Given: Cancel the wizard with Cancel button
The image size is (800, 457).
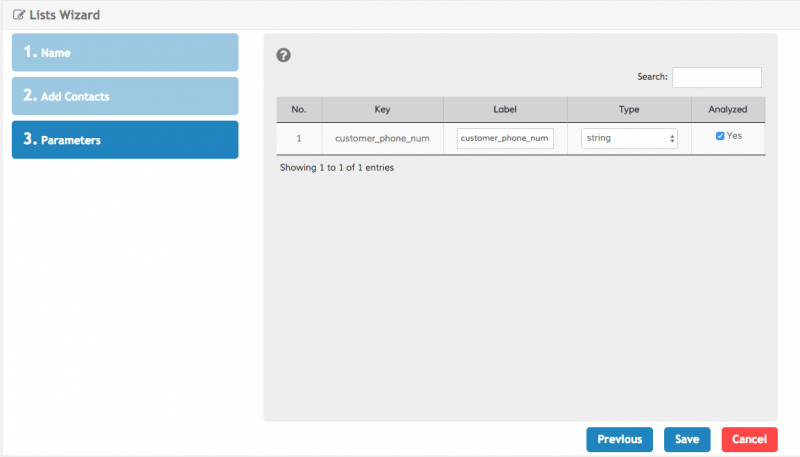Looking at the screenshot, I should tap(749, 439).
